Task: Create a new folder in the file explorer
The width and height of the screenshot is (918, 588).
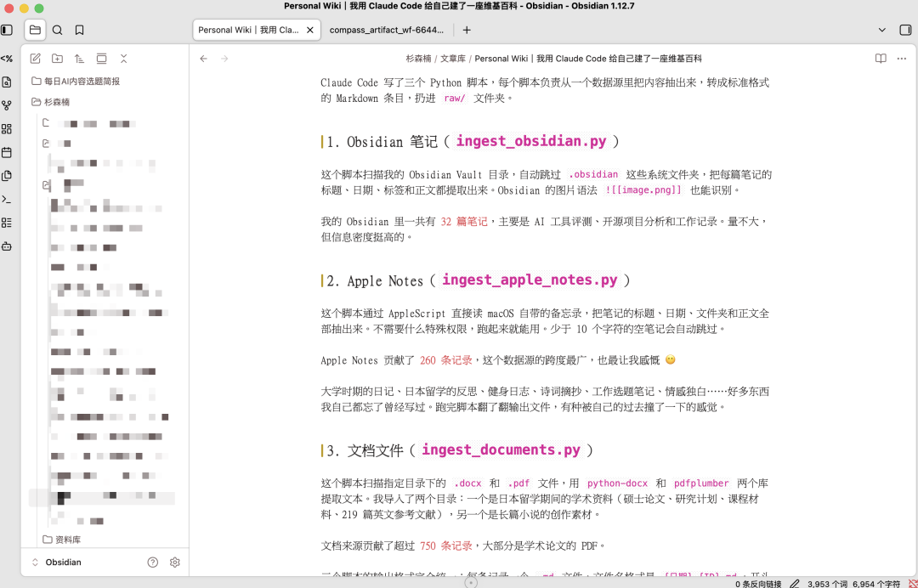Action: pos(58,59)
